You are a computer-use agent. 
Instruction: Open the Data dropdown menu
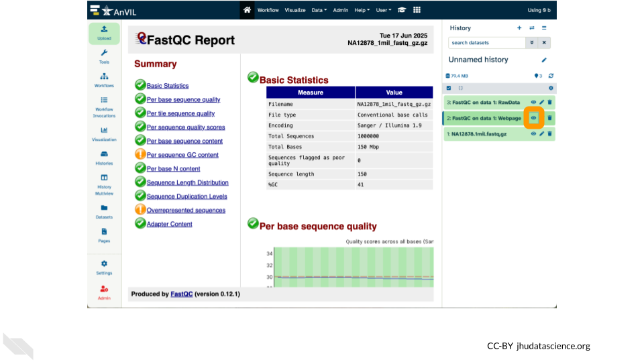(319, 10)
